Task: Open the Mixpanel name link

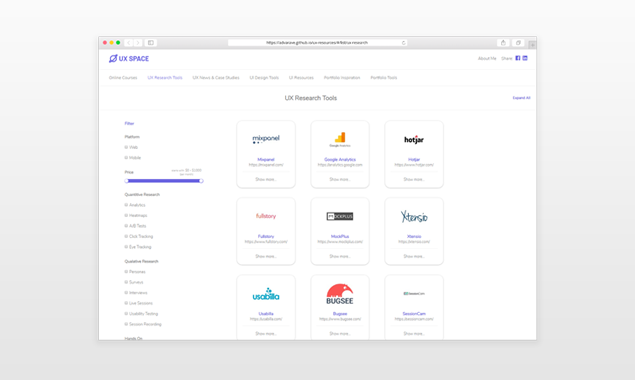Action: click(266, 160)
